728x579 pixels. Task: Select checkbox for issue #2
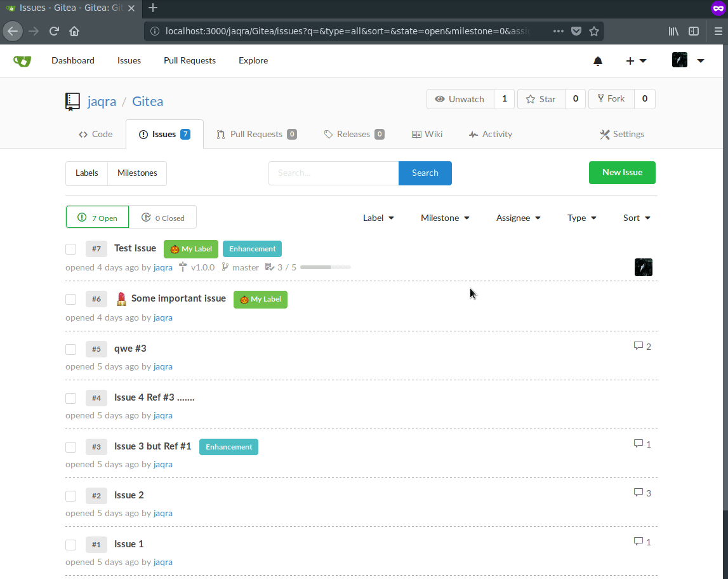[70, 496]
